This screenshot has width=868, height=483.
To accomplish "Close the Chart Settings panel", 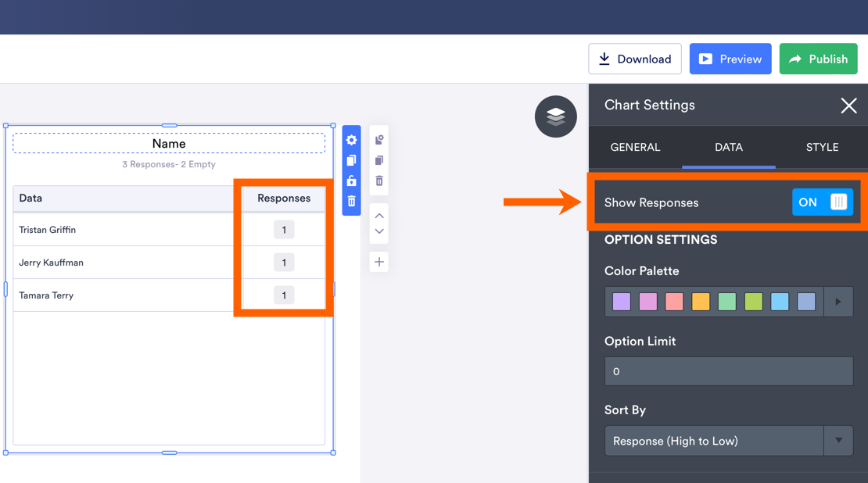I will [848, 106].
